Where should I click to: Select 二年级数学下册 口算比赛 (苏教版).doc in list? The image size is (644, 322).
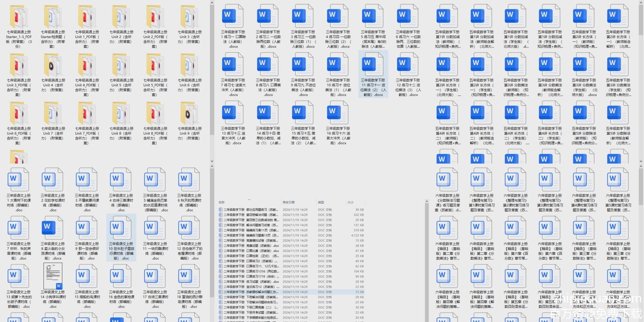pyautogui.click(x=251, y=251)
